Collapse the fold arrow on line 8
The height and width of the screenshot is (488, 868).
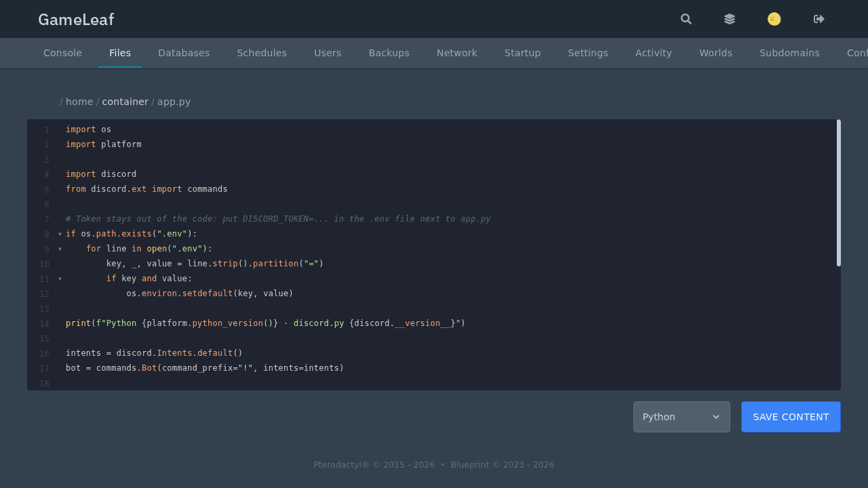[x=60, y=234]
